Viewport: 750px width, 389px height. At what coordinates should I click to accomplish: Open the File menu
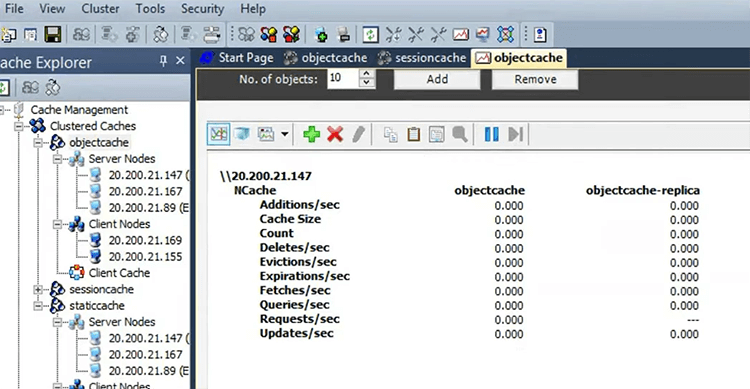pos(14,9)
